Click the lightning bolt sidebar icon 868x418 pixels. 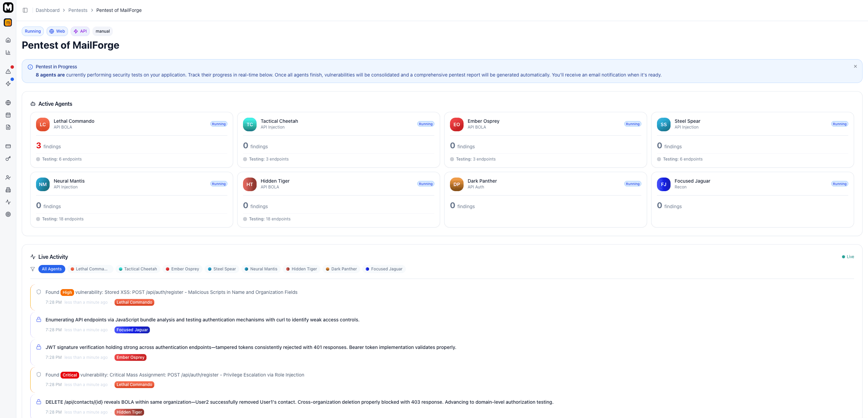[8, 84]
